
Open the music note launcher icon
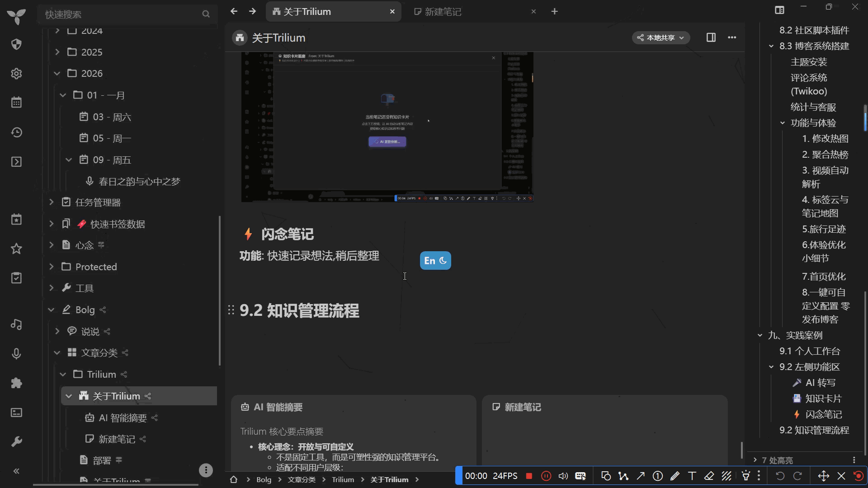coord(16,324)
